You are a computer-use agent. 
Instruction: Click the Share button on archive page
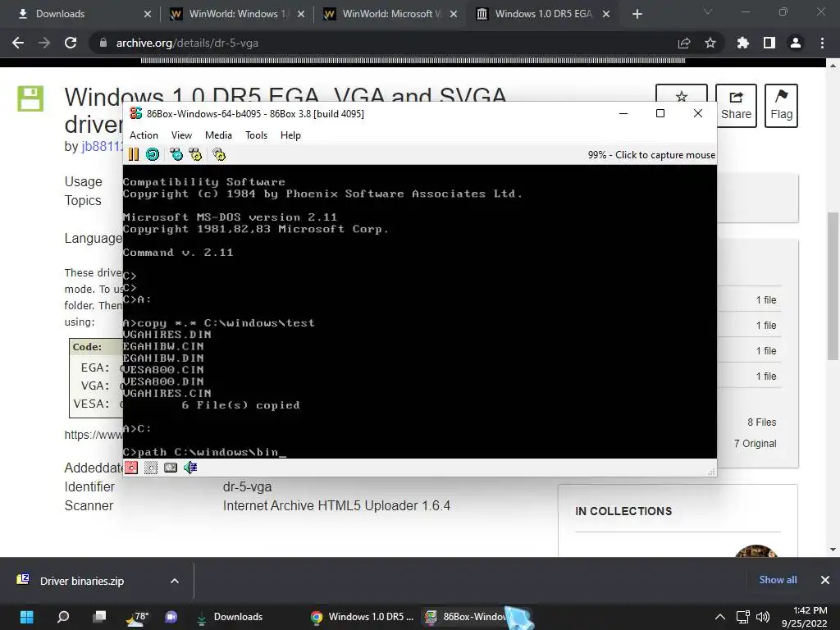click(x=736, y=106)
